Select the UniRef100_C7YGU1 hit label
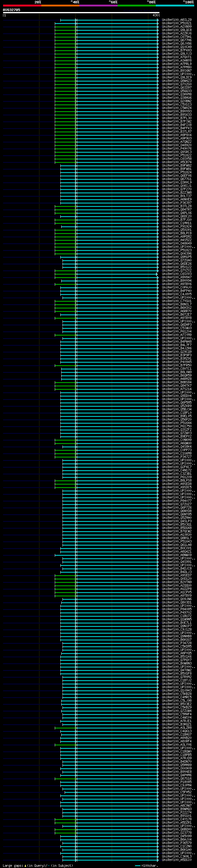 point(176,301)
